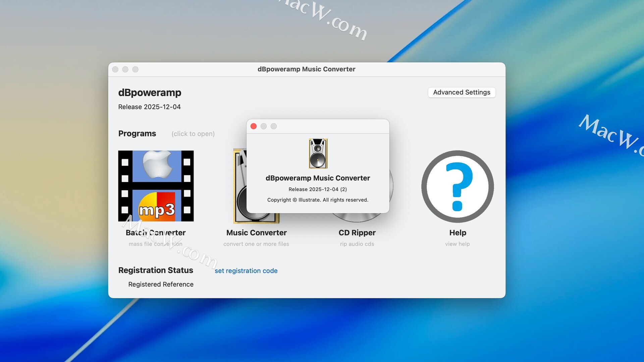Open the Music Converter speaker icon
The width and height of the screenshot is (644, 362).
tap(239, 188)
